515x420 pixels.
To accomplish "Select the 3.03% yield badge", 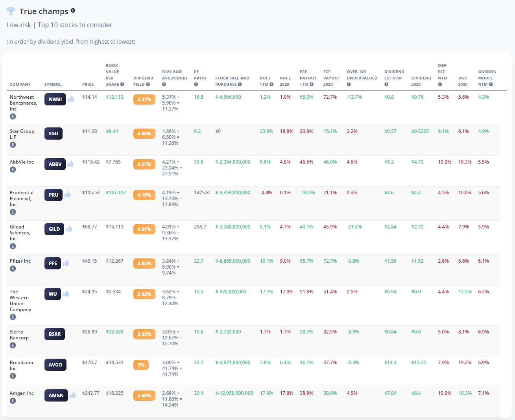I will pos(144,334).
